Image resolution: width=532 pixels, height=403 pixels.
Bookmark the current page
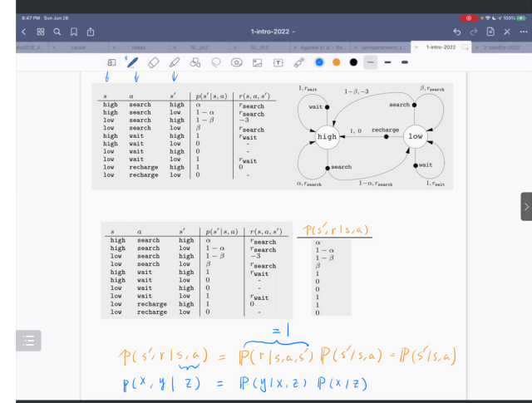74,32
